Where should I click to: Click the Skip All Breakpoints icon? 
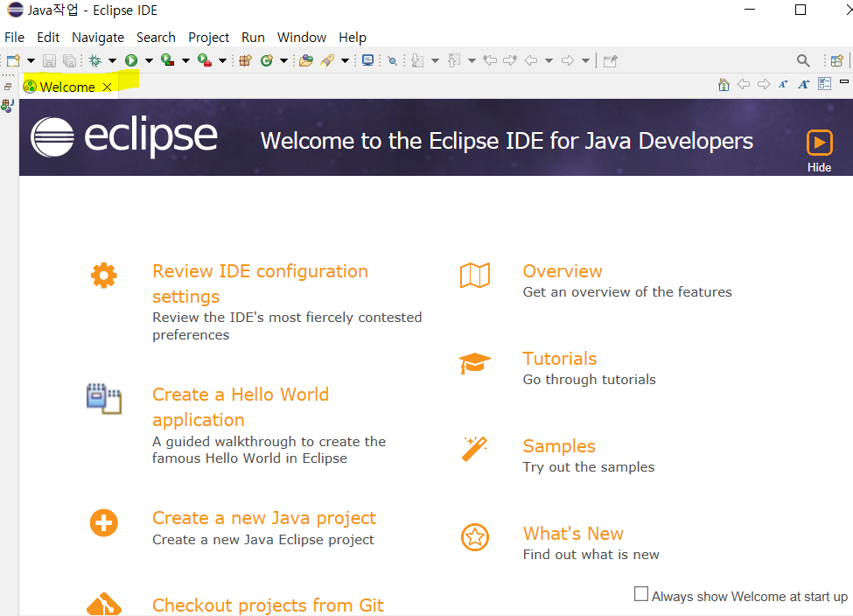392,60
